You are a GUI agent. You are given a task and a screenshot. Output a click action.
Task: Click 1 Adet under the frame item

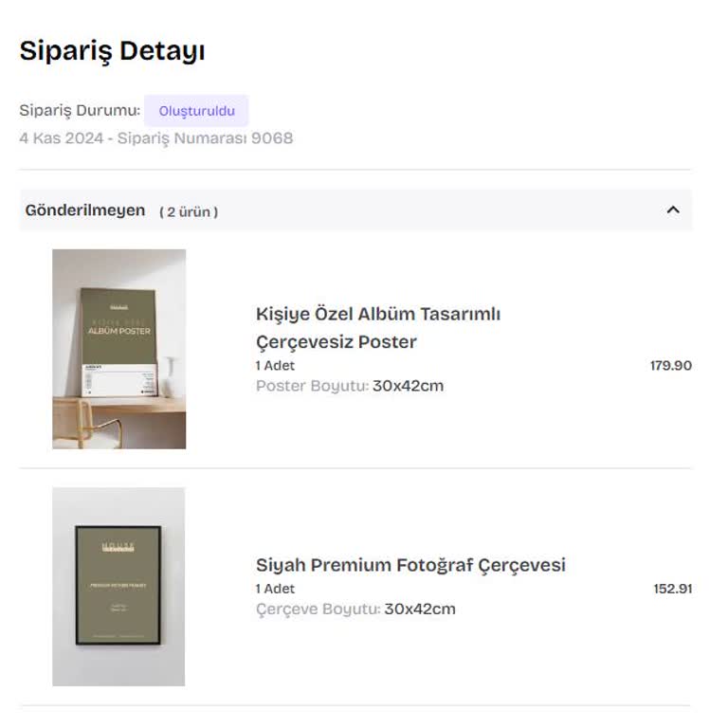coord(275,589)
